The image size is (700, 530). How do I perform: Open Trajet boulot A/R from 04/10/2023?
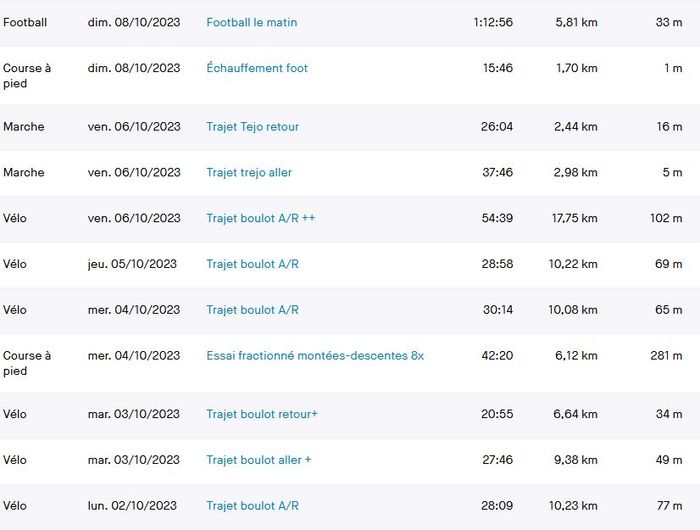click(x=252, y=310)
